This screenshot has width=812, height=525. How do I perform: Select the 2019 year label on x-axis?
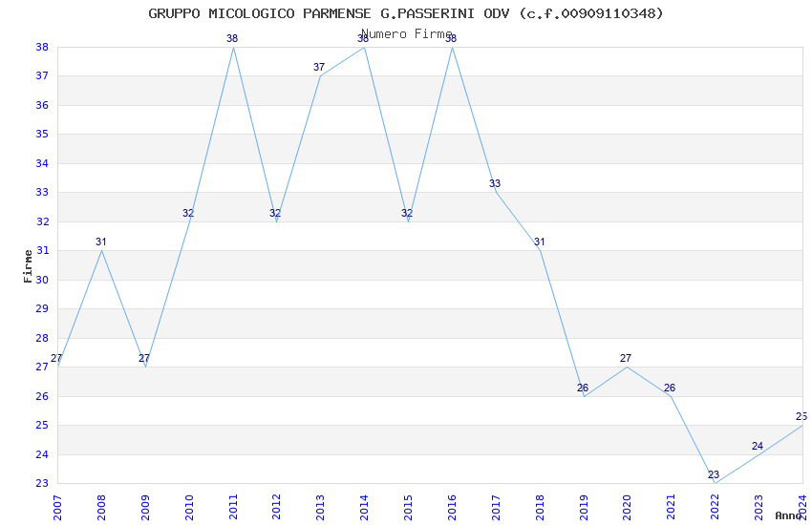(x=584, y=507)
